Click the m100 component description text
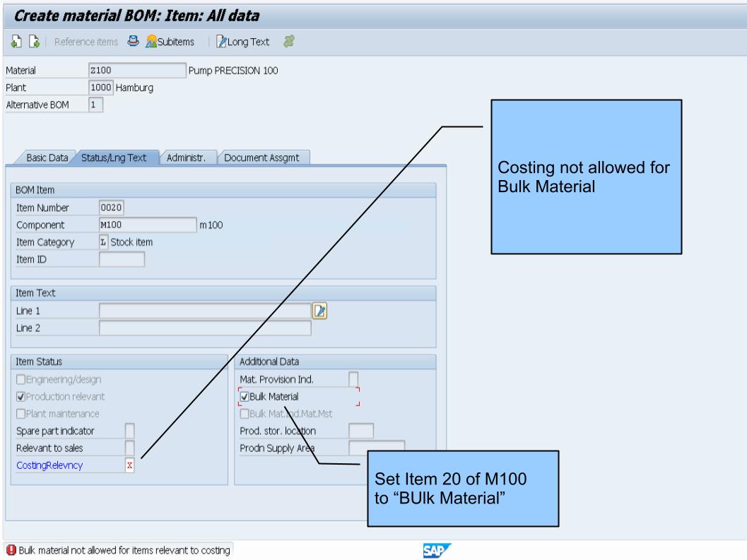 (211, 225)
